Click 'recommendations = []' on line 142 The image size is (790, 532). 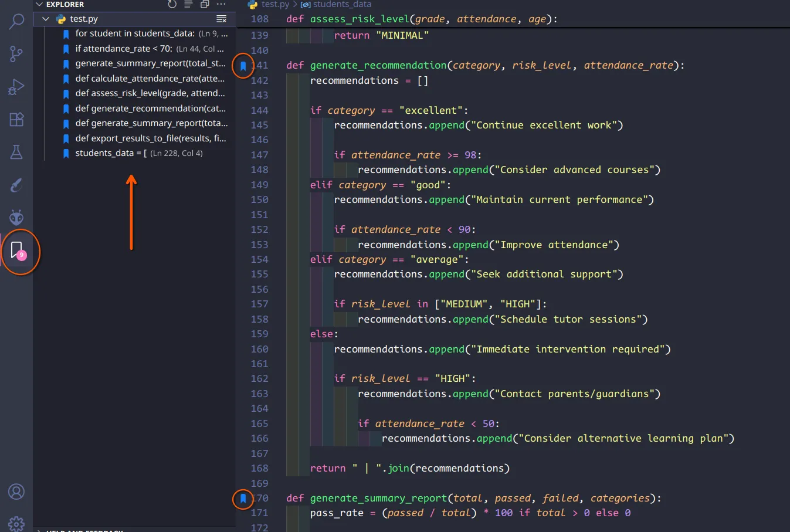369,81
